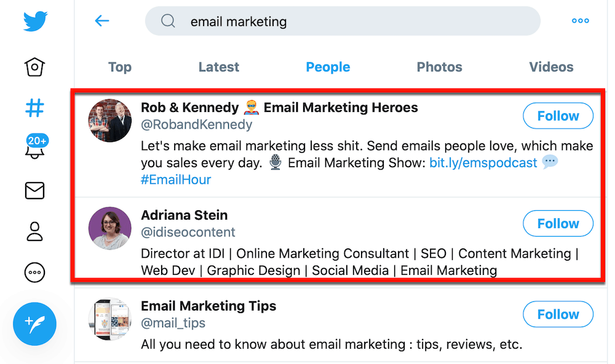Click the compose Tweet feather button
This screenshot has height=364, width=615.
(35, 323)
